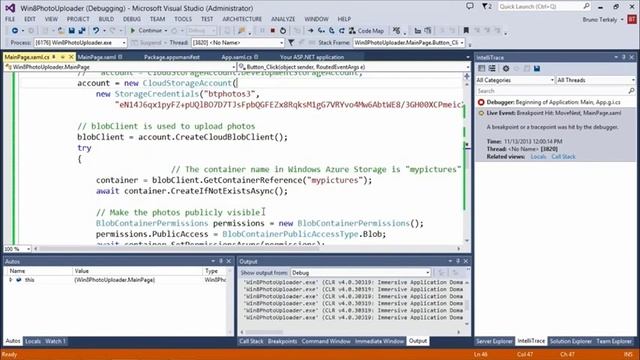This screenshot has height=360, width=640.
Task: Toggle auto-hide pin on IntelliTrace panel
Action: pyautogui.click(x=624, y=58)
